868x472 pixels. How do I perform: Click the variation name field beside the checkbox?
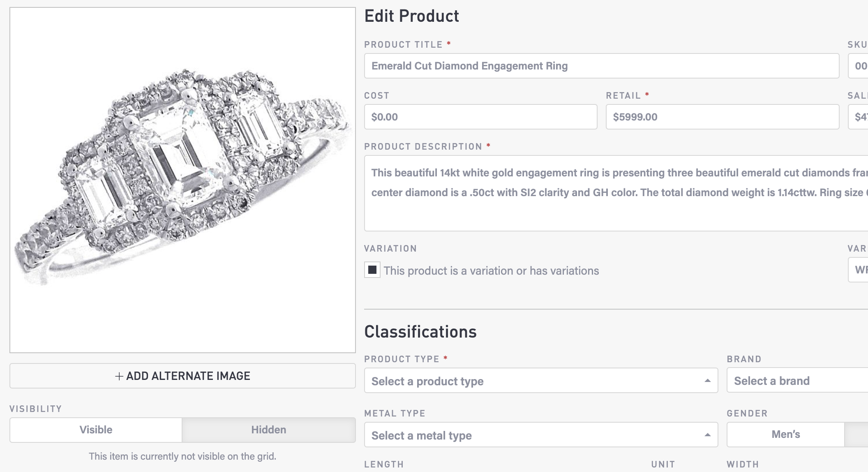tap(859, 270)
